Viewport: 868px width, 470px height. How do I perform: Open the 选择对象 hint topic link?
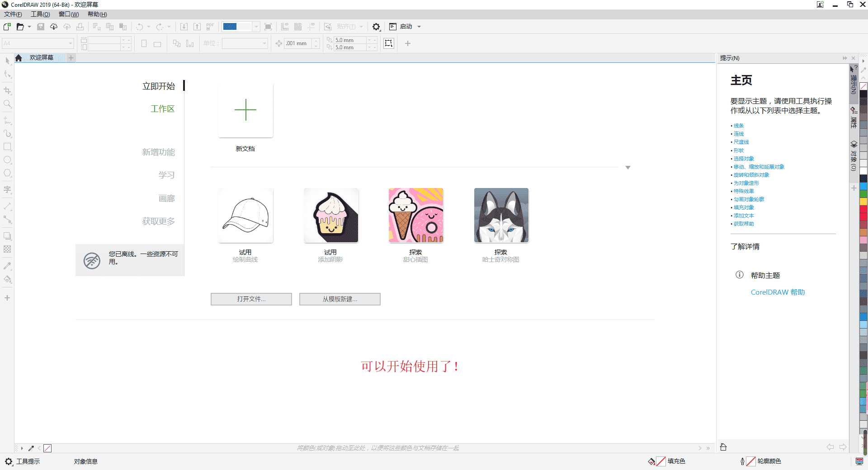tap(744, 159)
